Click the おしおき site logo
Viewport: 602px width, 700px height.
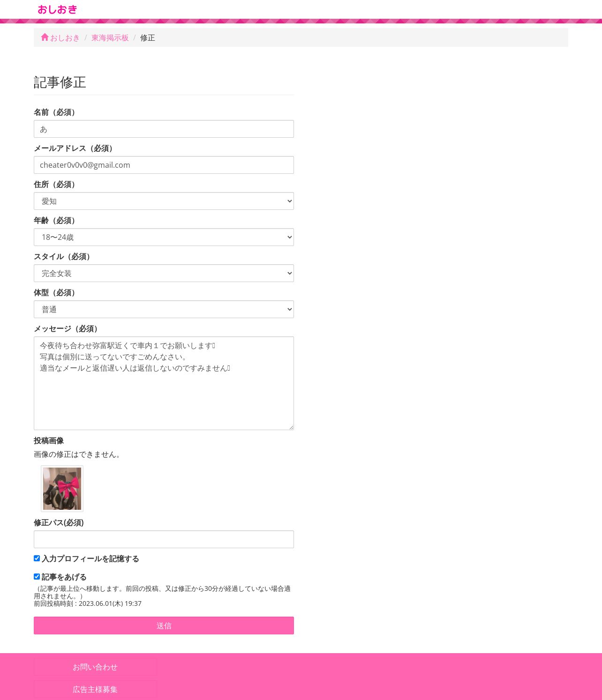click(x=57, y=9)
